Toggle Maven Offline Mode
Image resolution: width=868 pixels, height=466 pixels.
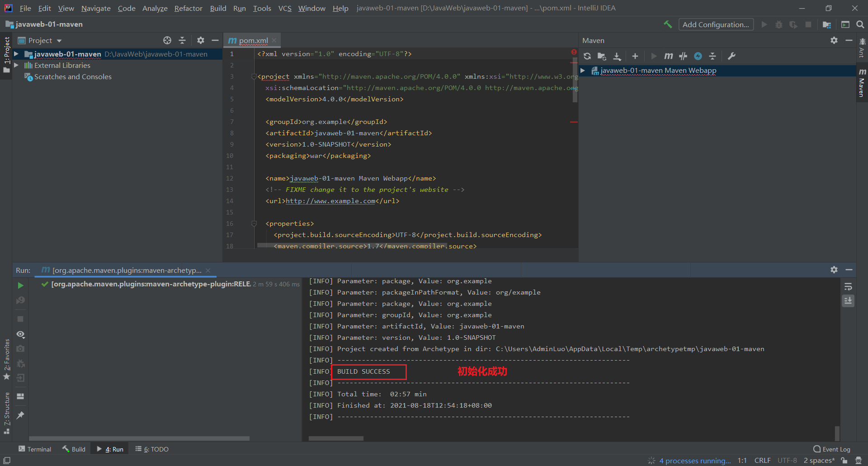pos(683,56)
